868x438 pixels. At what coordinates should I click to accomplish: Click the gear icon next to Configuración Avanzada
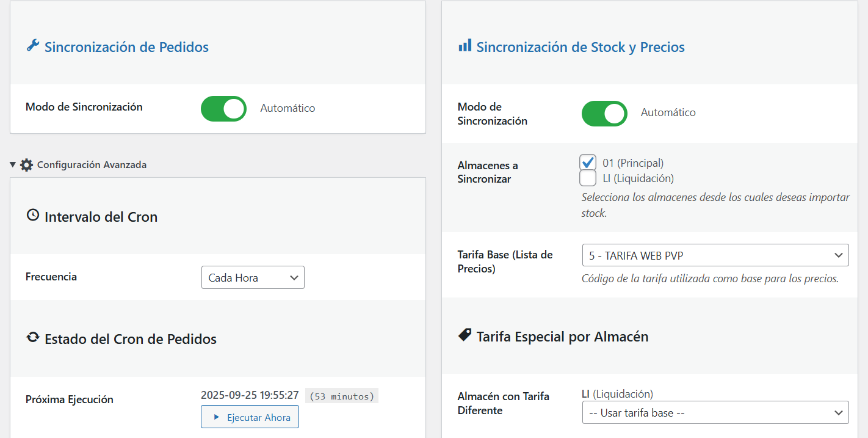pyautogui.click(x=26, y=165)
